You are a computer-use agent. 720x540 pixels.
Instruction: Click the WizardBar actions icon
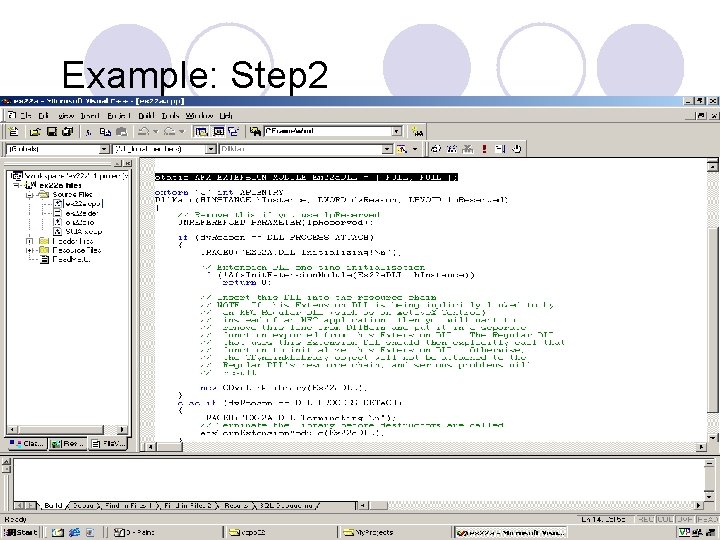402,149
